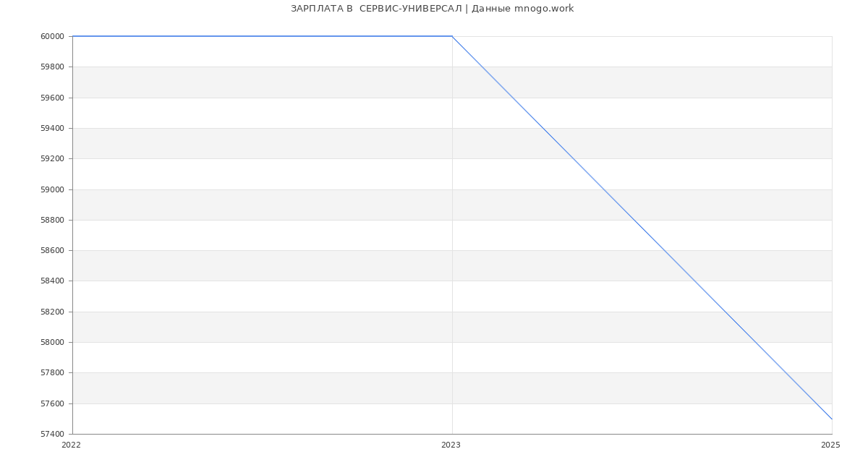Select the 2023 x-axis label
The image size is (868, 470).
coord(451,445)
